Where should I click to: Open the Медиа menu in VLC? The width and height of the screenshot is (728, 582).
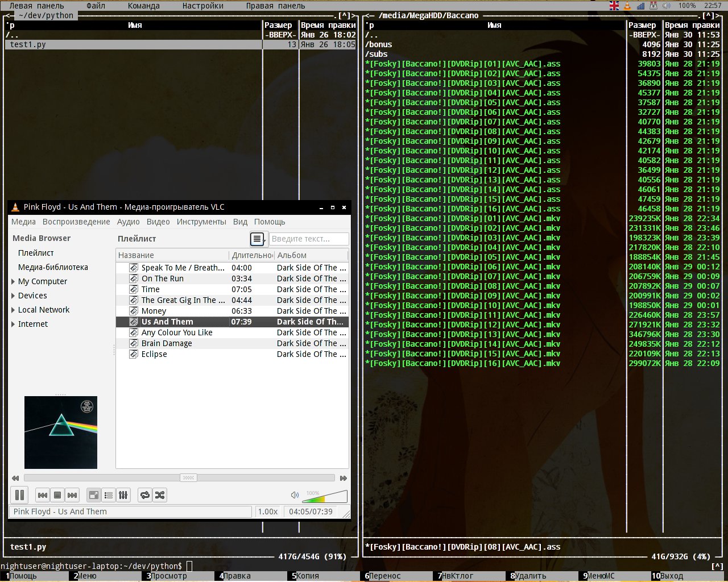tap(23, 222)
